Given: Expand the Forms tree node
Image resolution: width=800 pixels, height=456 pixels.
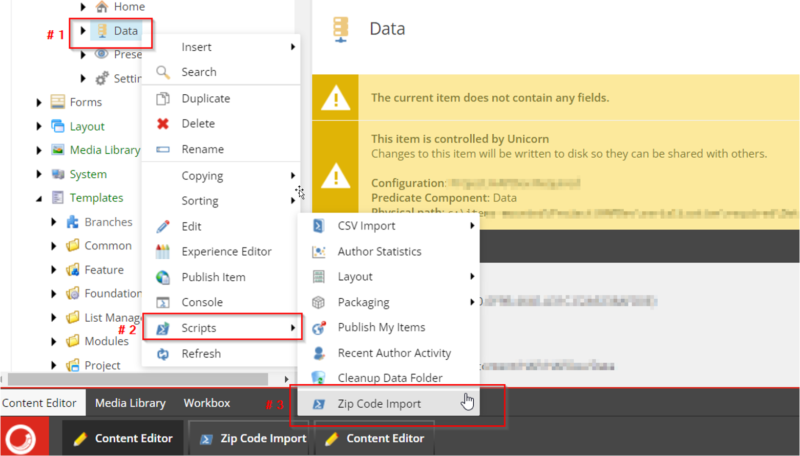Looking at the screenshot, I should click(39, 102).
